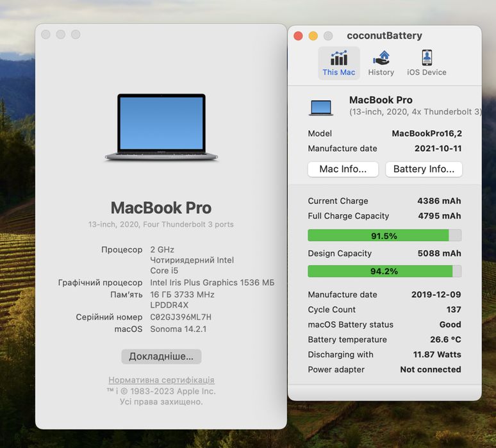Minimize coconutBattery with the yellow button
496x448 pixels.
point(313,36)
